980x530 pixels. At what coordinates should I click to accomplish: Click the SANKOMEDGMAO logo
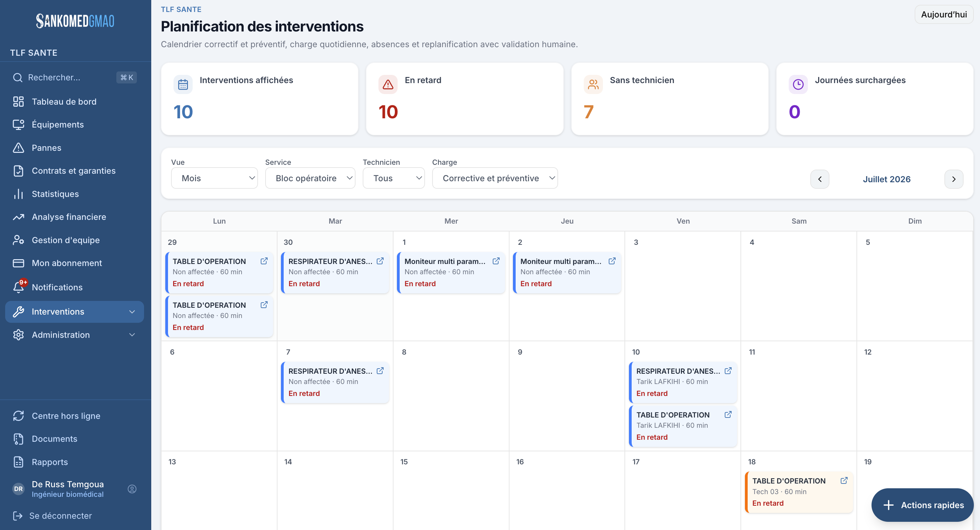pos(75,21)
